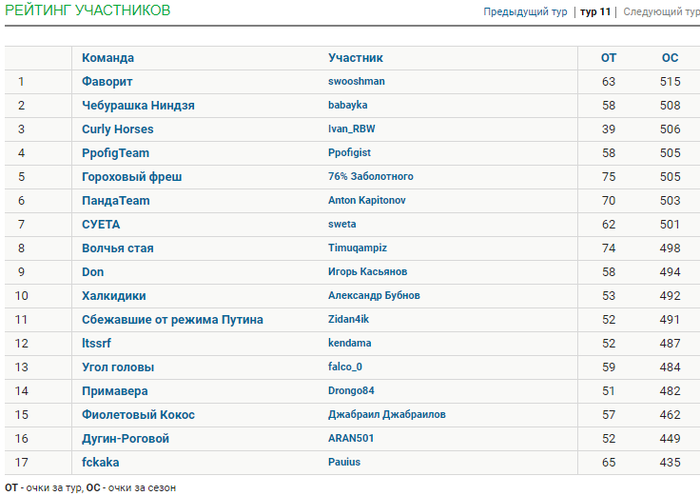
Task: Open the Curly Horses team
Action: click(117, 129)
